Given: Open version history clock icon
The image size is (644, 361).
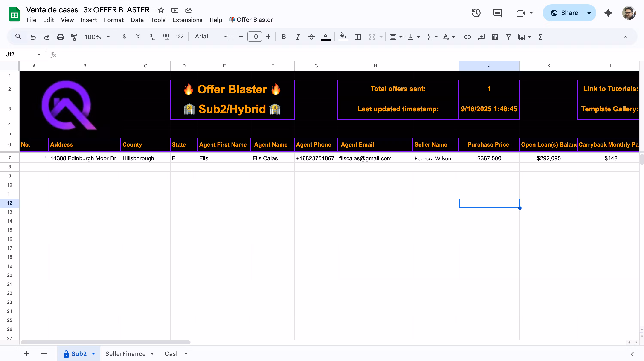Looking at the screenshot, I should 476,13.
